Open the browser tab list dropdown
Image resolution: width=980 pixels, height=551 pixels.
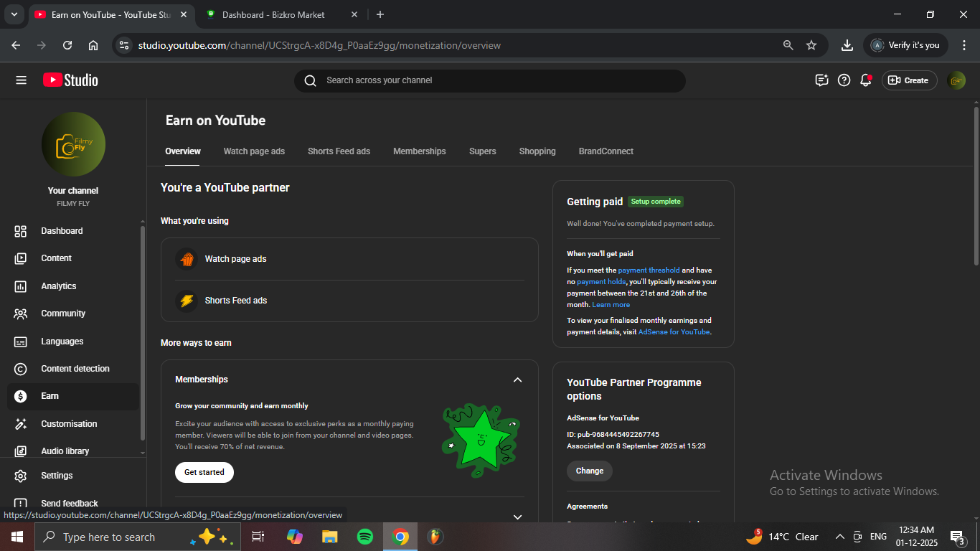click(14, 14)
